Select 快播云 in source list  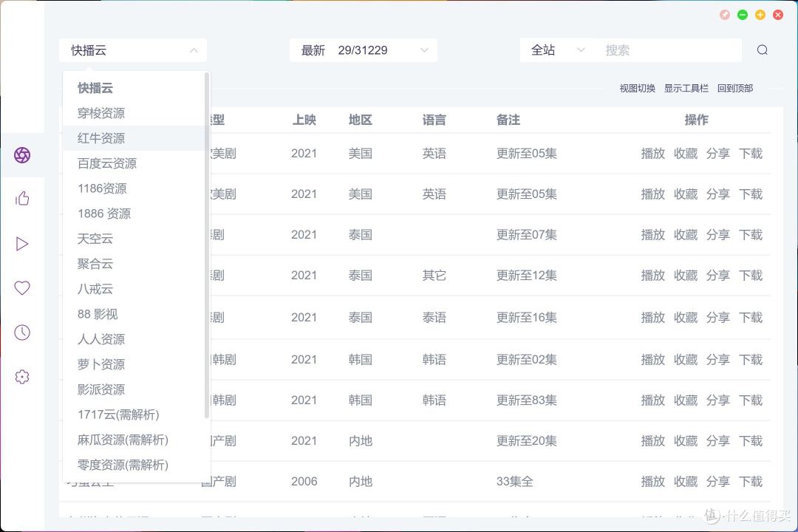click(x=133, y=88)
